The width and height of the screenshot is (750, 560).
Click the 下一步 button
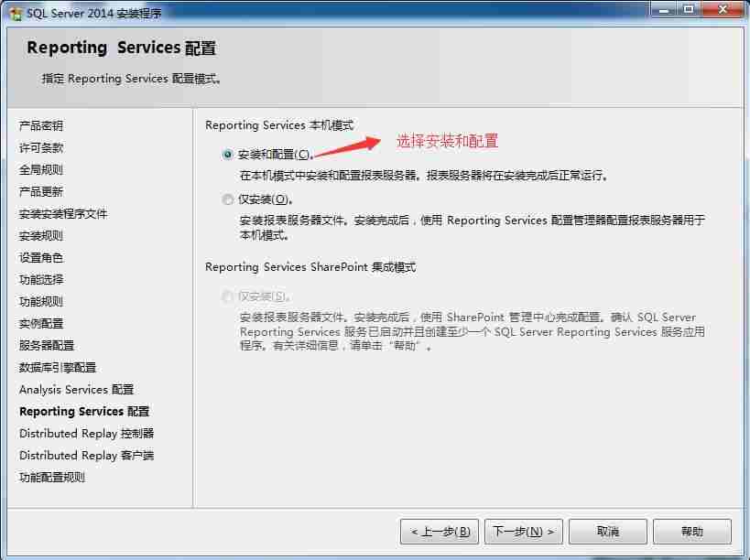point(525,532)
